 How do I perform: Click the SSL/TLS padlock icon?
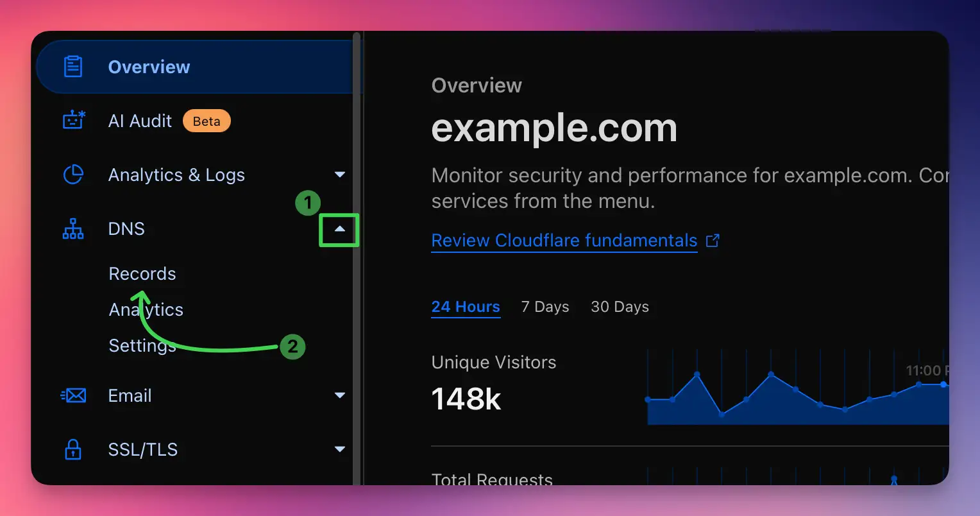click(x=73, y=449)
